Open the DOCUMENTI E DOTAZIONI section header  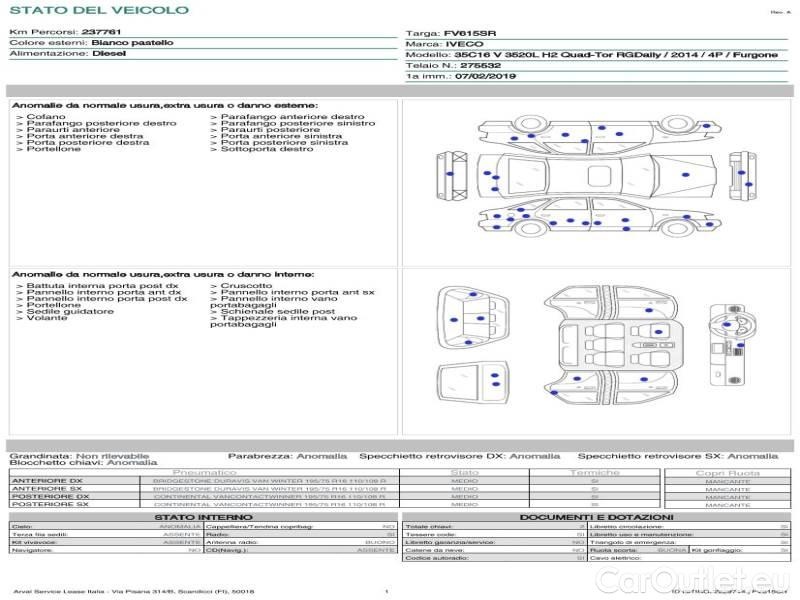[596, 517]
